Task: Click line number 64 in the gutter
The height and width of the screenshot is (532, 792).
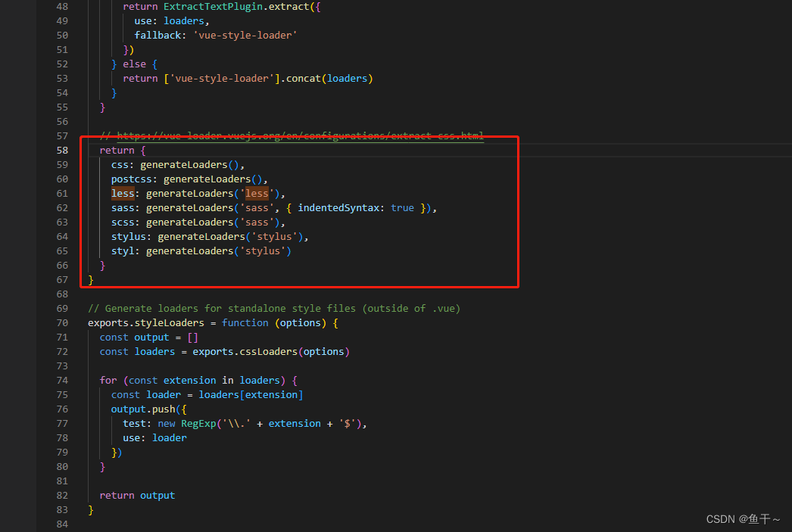Action: [x=62, y=237]
